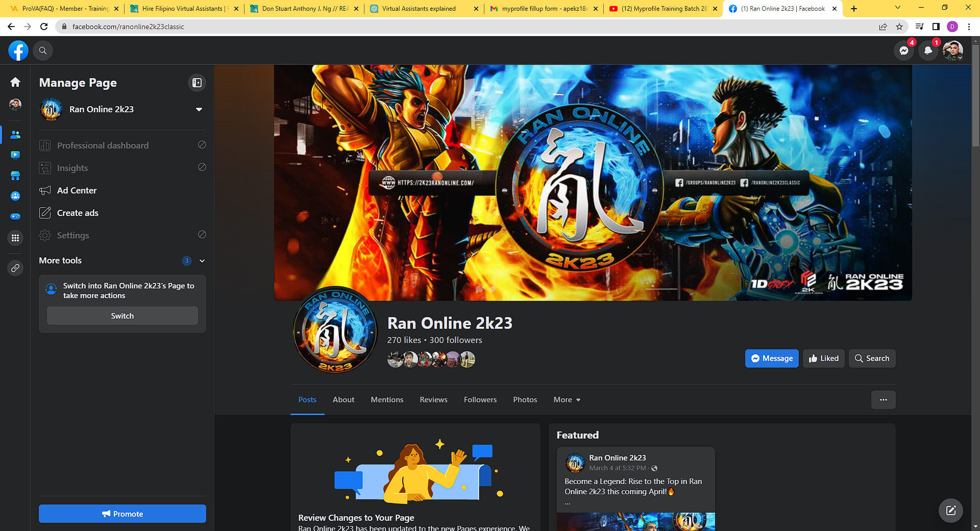Open the new message compose icon

(951, 511)
